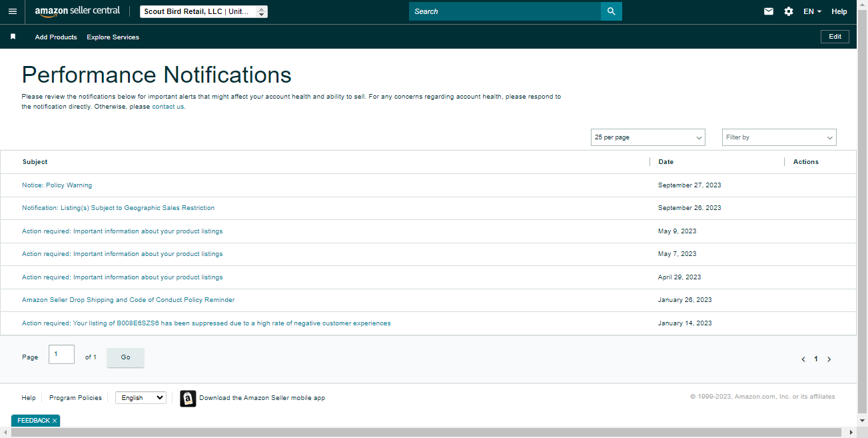Open the Scout Bird Retail account switcher
The height and width of the screenshot is (438, 868).
pos(204,11)
